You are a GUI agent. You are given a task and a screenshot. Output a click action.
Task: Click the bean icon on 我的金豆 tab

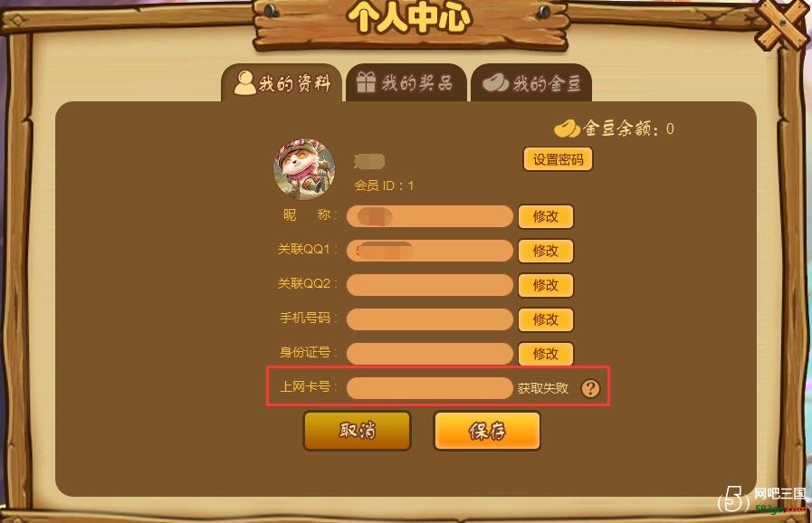(x=495, y=82)
